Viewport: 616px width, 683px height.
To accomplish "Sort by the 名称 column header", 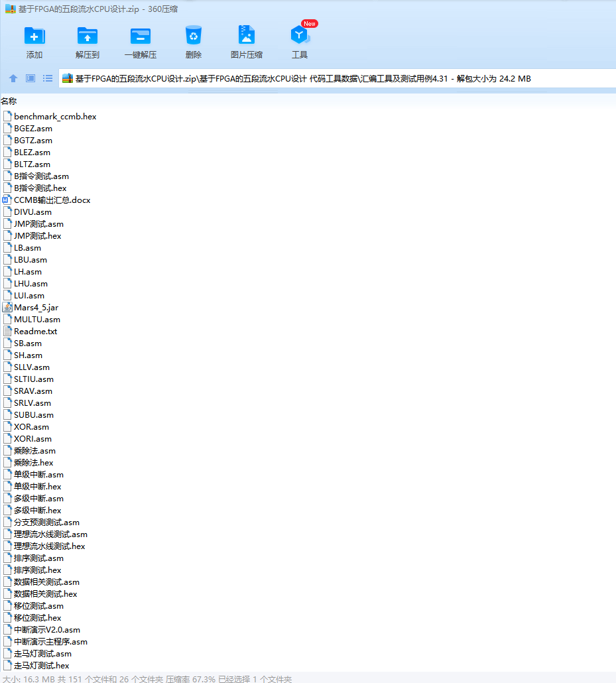I will point(9,101).
